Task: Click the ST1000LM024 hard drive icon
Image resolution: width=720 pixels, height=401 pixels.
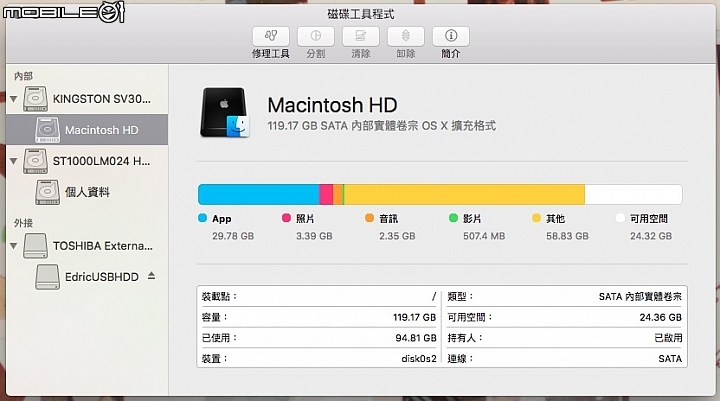Action: [35, 161]
